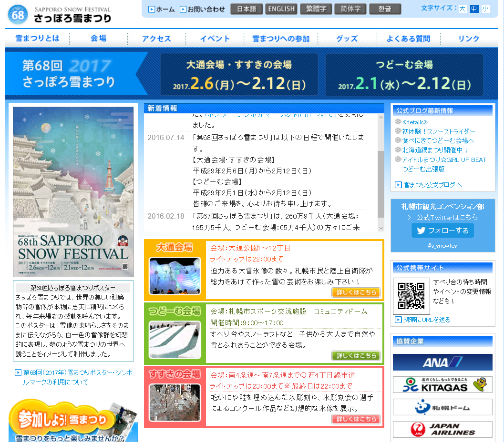Click the 2016.07.14 news date
Image resolution: width=504 pixels, height=442 pixels.
(x=165, y=138)
